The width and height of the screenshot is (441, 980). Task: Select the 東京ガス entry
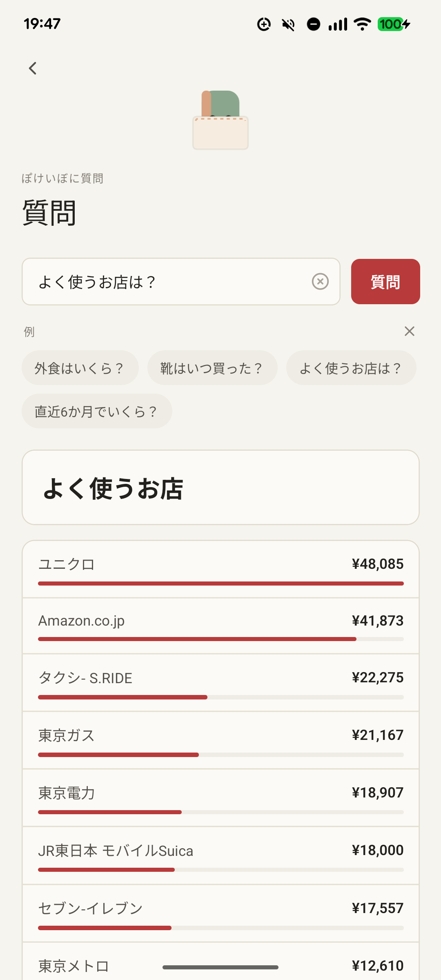tap(220, 740)
